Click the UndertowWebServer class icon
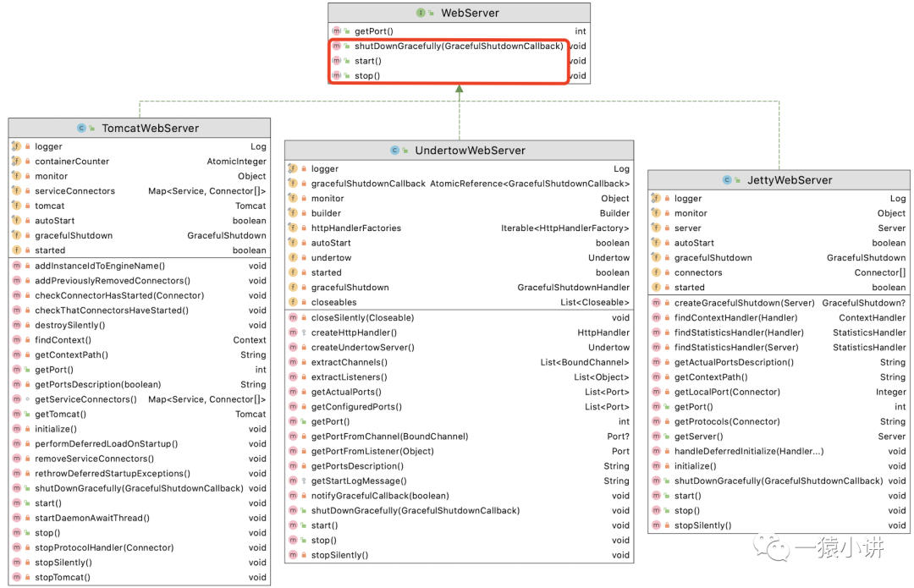The width and height of the screenshot is (914, 588). 394,151
